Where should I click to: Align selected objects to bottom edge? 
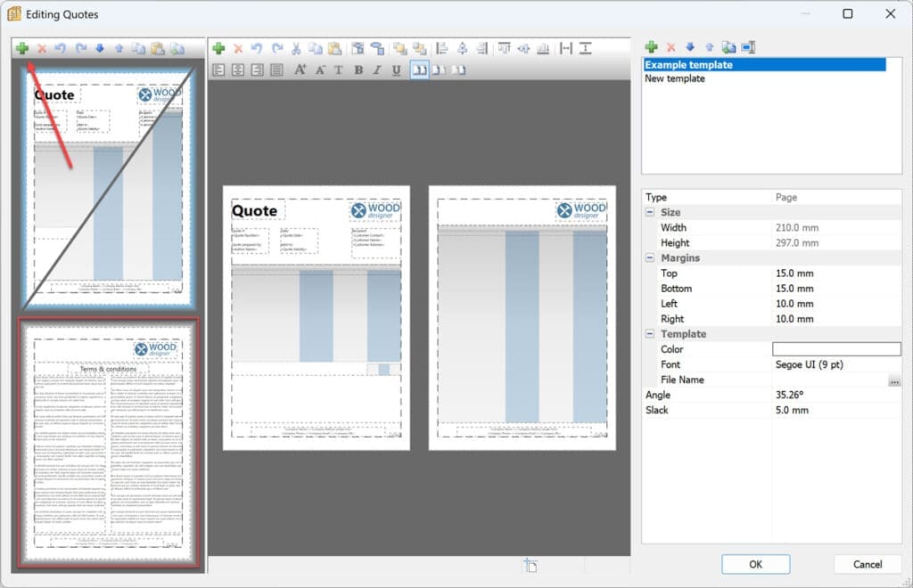543,49
